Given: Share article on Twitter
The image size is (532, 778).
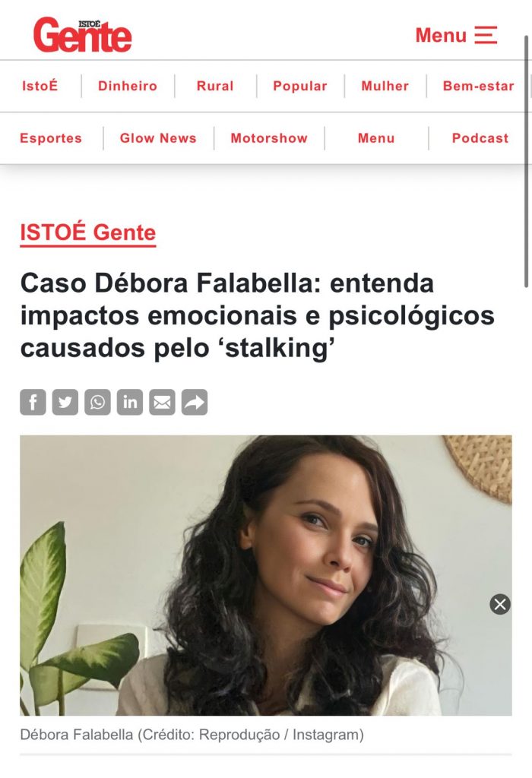Looking at the screenshot, I should [x=65, y=402].
